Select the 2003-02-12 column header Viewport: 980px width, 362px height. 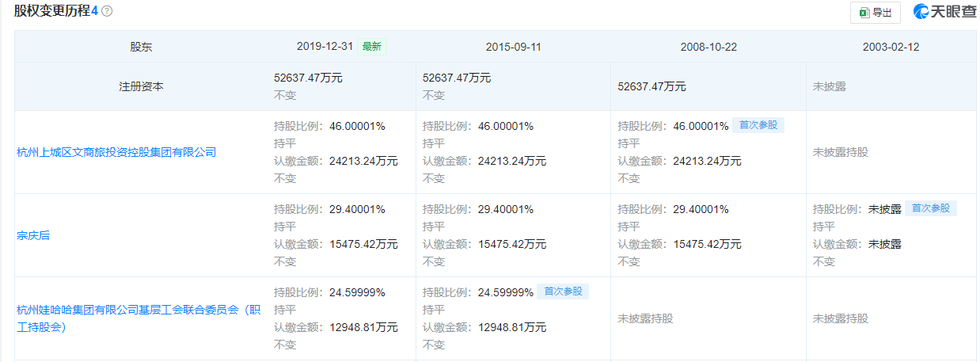coord(891,47)
